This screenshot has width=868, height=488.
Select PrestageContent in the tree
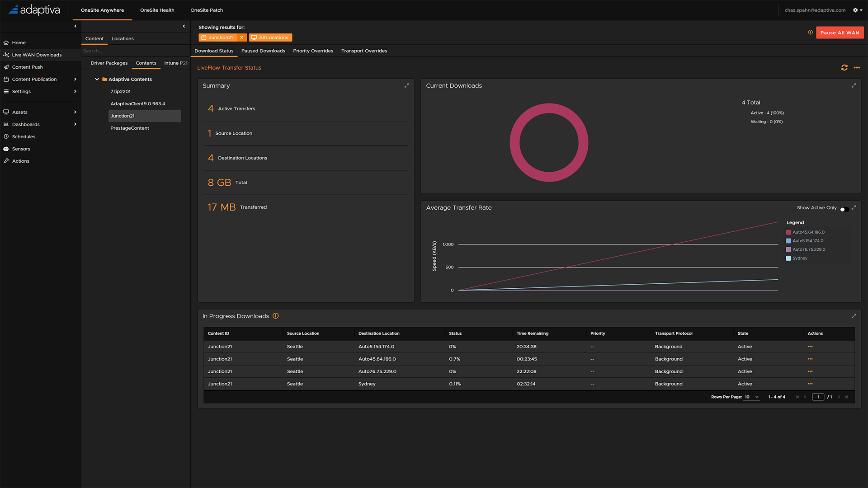130,128
